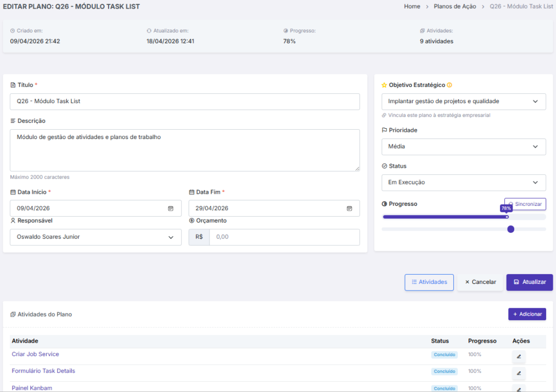
Task: Open the Objetivo Estratégico dropdown
Action: click(x=464, y=102)
